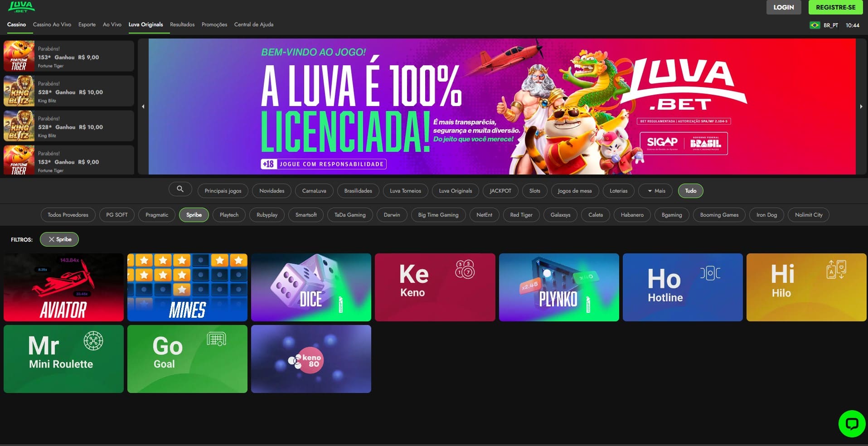The height and width of the screenshot is (446, 868).
Task: Select Luva Originals category pill
Action: [456, 191]
